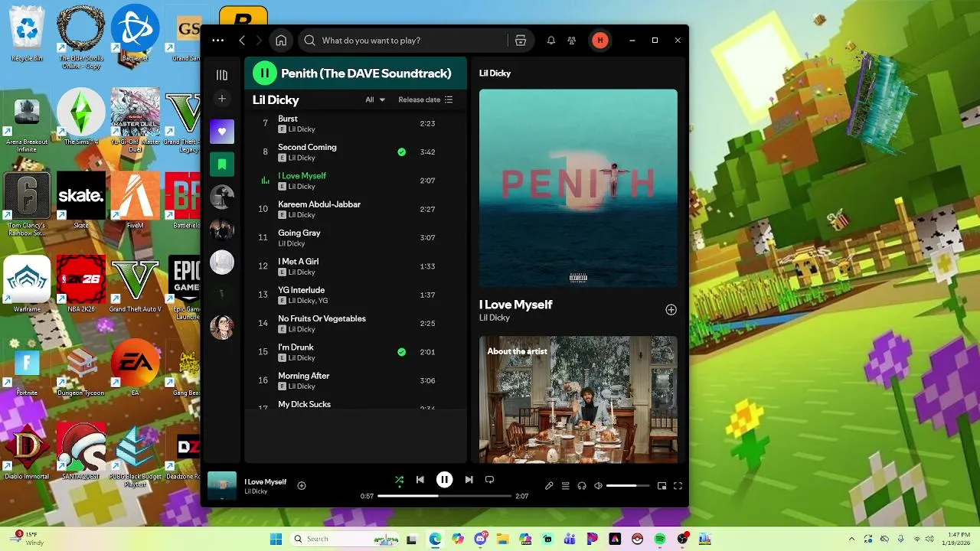Open EA app desktop shortcut
This screenshot has height=551, width=980.
[x=135, y=368]
